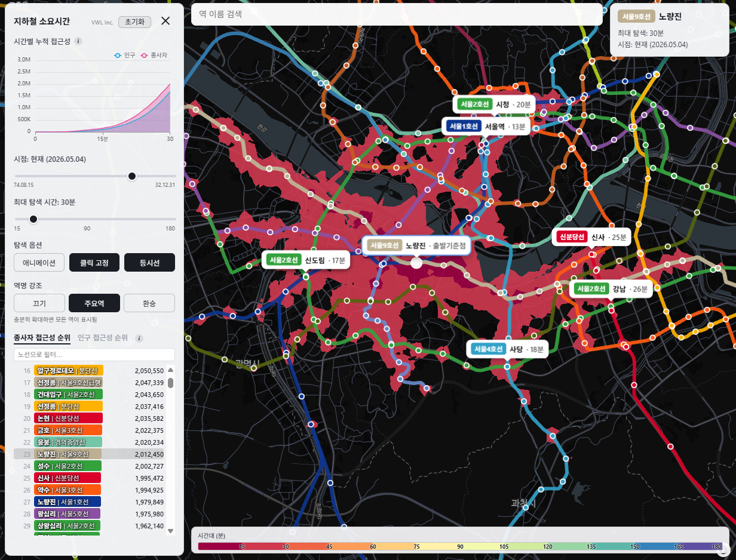Select 압구정로데오 분당선 ranking row
Viewport: 736px width, 560px height.
(x=89, y=371)
